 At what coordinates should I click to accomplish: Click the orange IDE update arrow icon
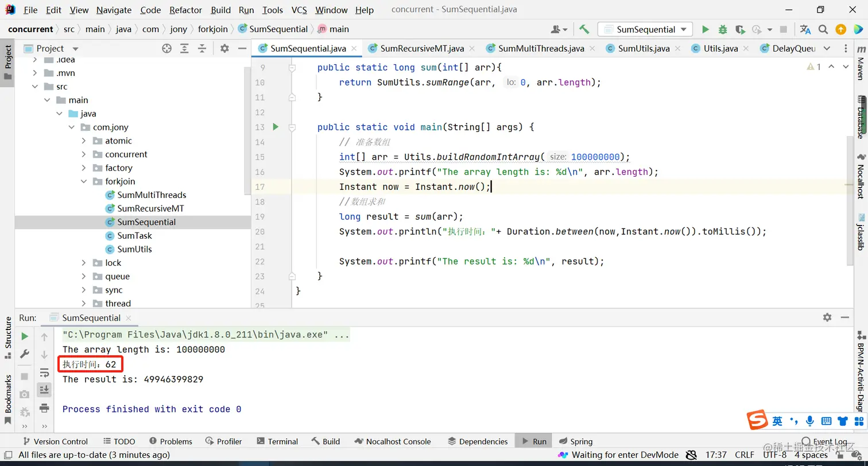(x=841, y=29)
